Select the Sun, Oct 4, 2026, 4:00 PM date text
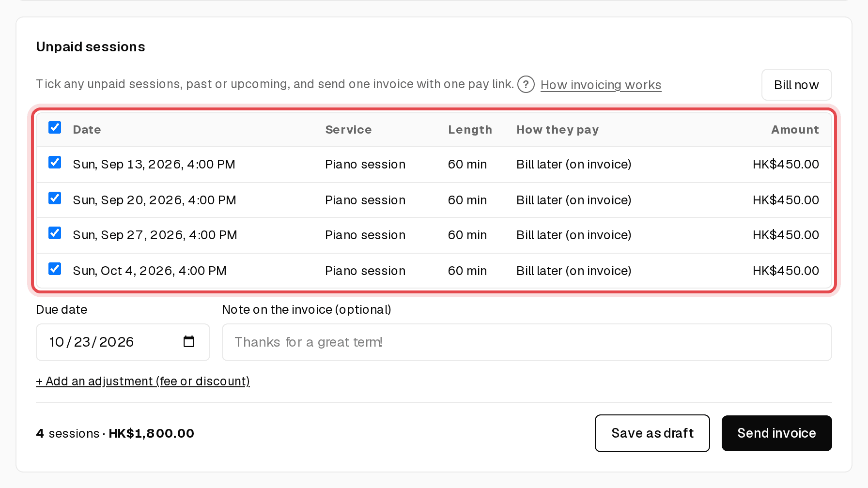The height and width of the screenshot is (488, 868). (x=150, y=271)
